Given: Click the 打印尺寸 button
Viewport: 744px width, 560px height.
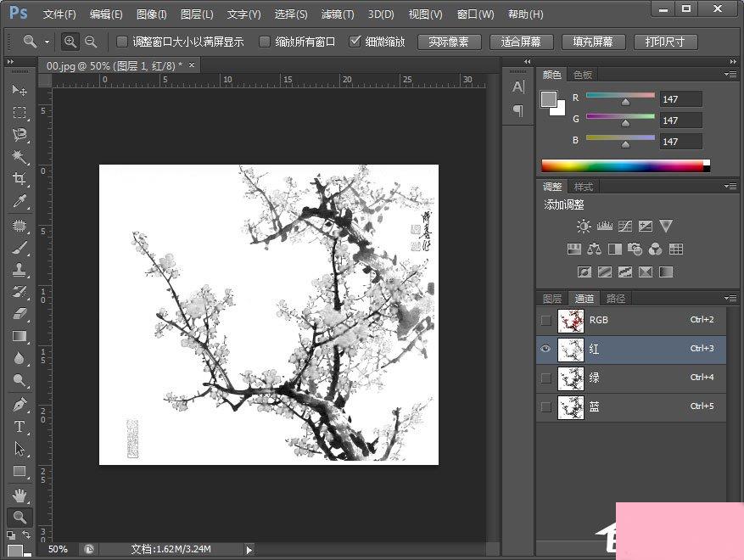Looking at the screenshot, I should click(x=665, y=42).
